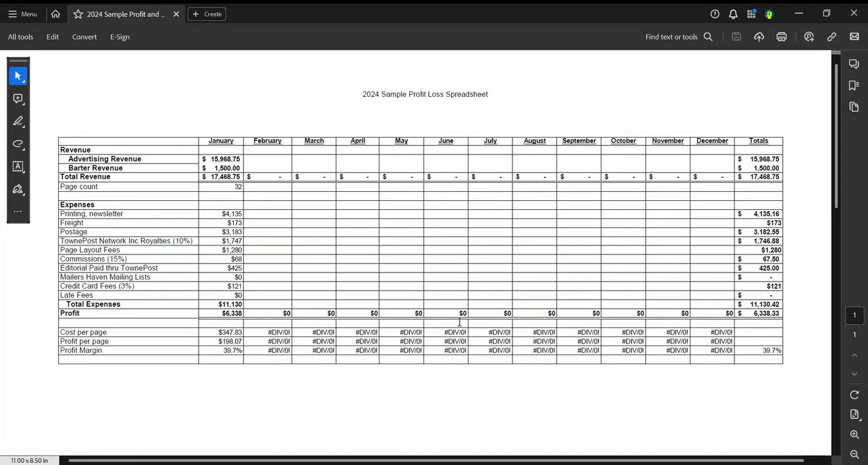Open the Comments panel icon
The width and height of the screenshot is (868, 465).
click(854, 64)
